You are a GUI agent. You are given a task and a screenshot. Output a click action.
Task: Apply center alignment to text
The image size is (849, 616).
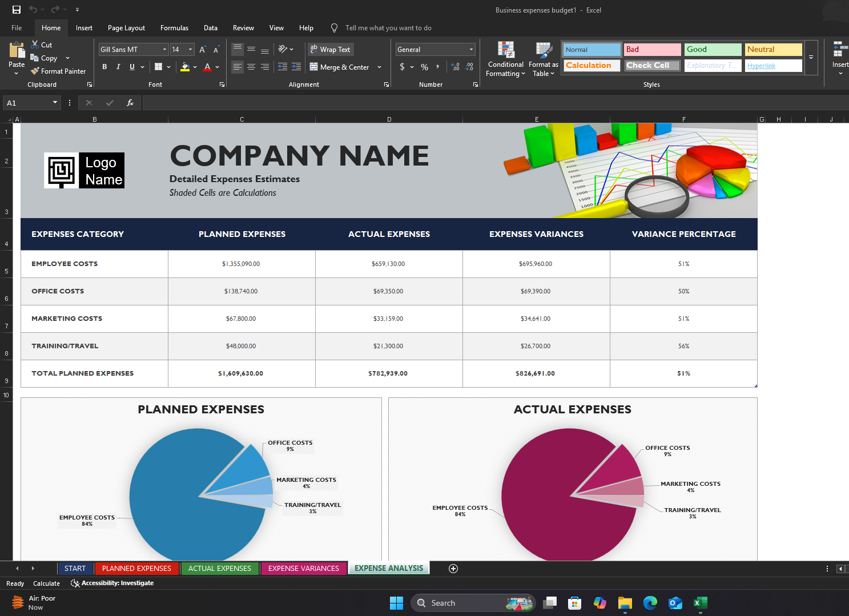[251, 67]
